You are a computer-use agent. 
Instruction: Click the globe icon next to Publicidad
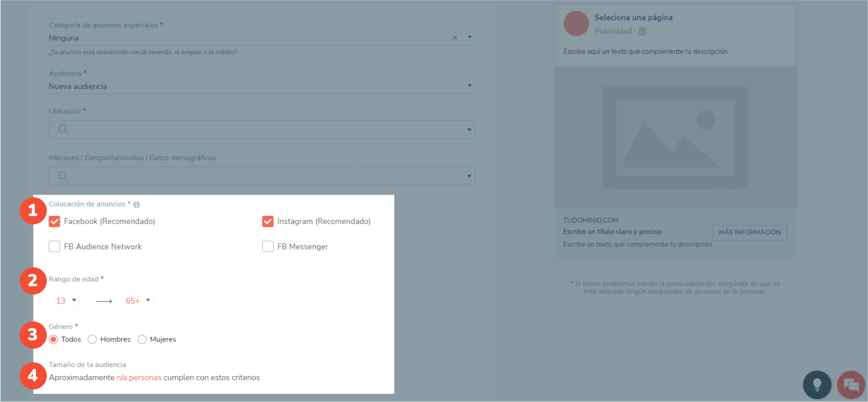point(642,31)
